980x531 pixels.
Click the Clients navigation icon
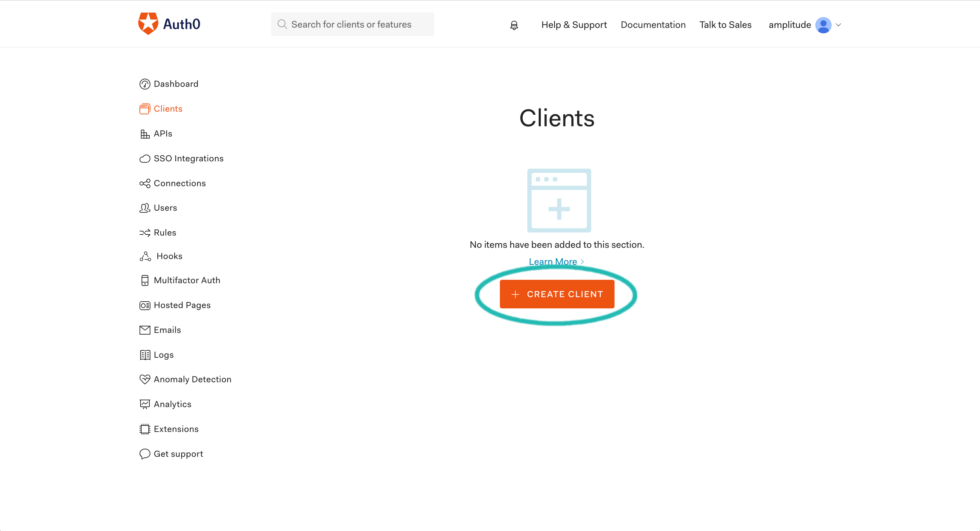[x=144, y=109]
